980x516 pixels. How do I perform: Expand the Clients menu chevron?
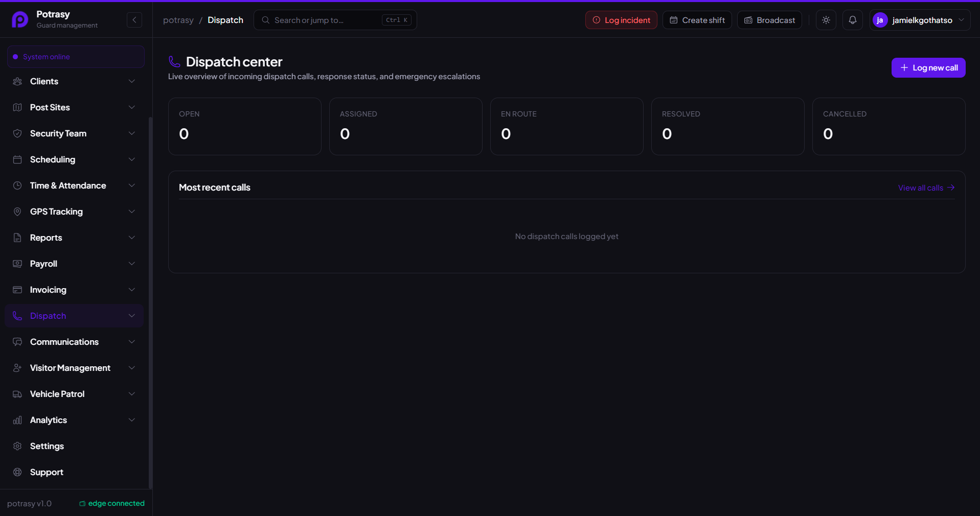tap(132, 81)
